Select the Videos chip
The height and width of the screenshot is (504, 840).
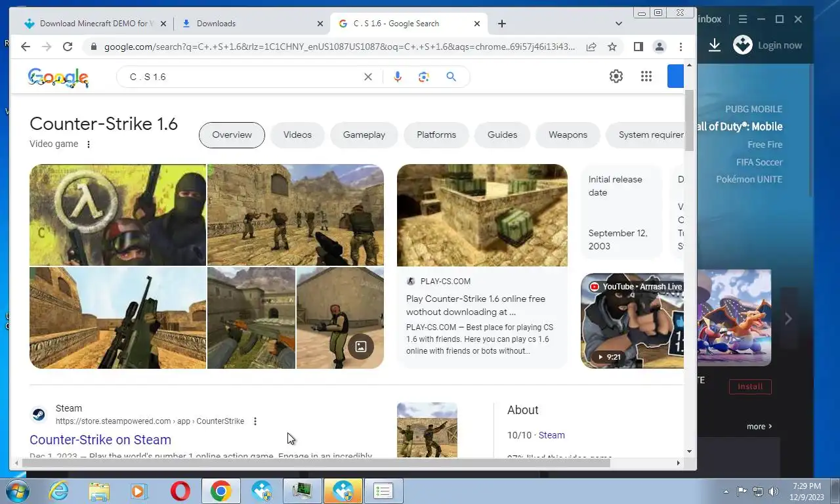[297, 135]
